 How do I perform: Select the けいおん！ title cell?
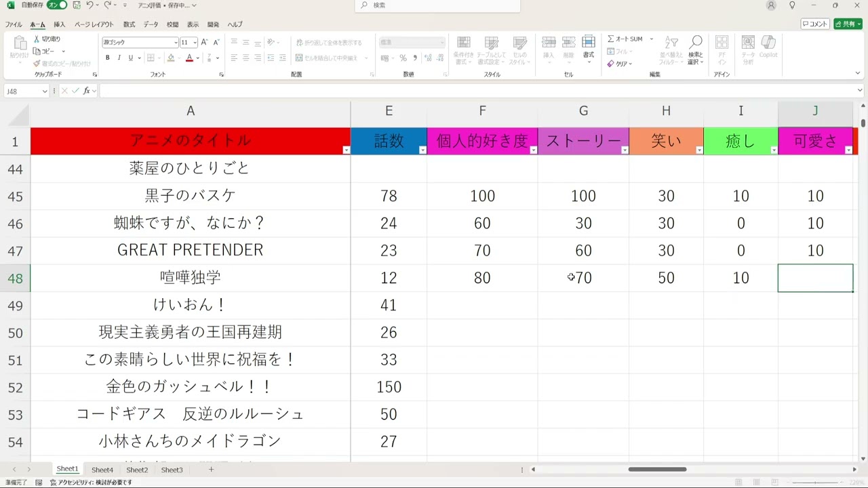click(190, 305)
